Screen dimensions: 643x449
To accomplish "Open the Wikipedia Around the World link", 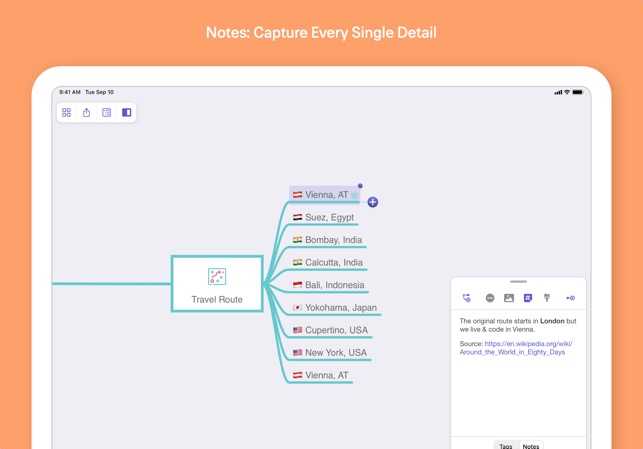I will pos(516,348).
